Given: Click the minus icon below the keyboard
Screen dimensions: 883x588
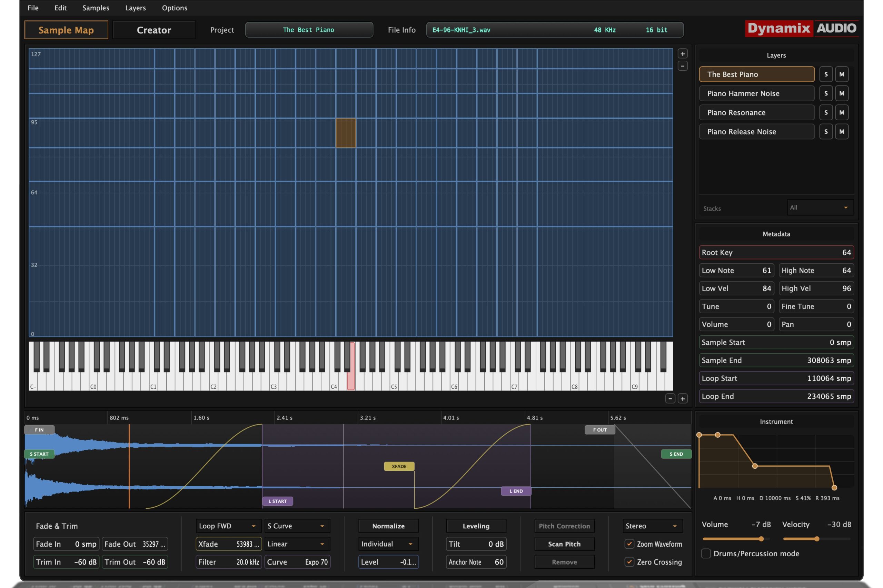Looking at the screenshot, I should (x=670, y=399).
